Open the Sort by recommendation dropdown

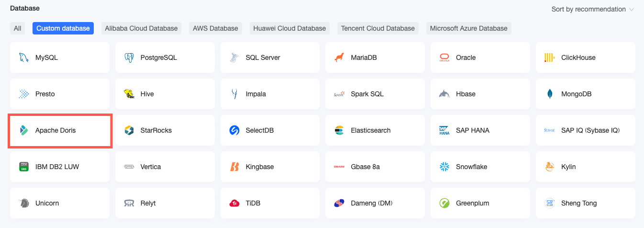592,9
